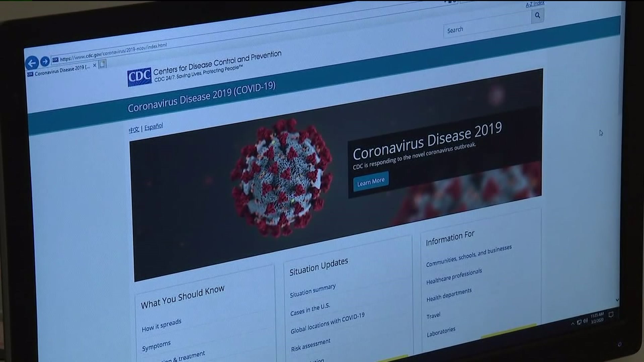Switch page language to Español
The width and height of the screenshot is (644, 362).
[x=154, y=127]
